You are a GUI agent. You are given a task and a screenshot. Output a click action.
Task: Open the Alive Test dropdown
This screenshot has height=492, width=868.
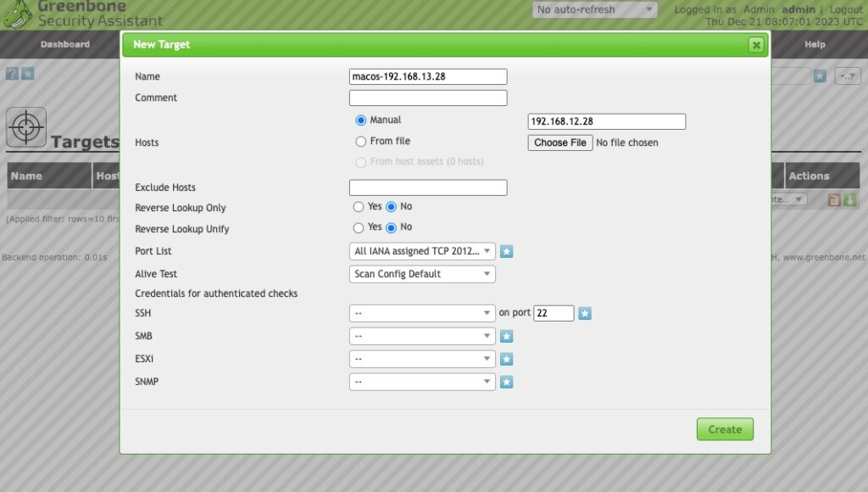pyautogui.click(x=422, y=274)
